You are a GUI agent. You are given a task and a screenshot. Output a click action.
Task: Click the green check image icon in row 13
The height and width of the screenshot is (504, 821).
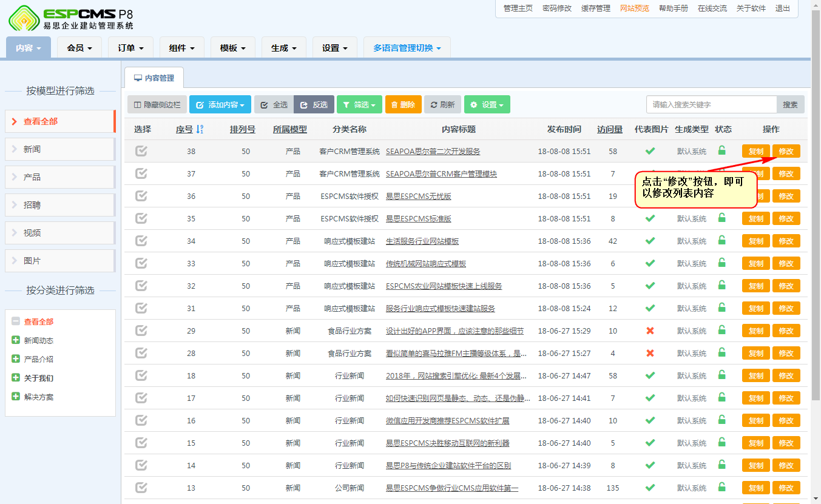(650, 488)
